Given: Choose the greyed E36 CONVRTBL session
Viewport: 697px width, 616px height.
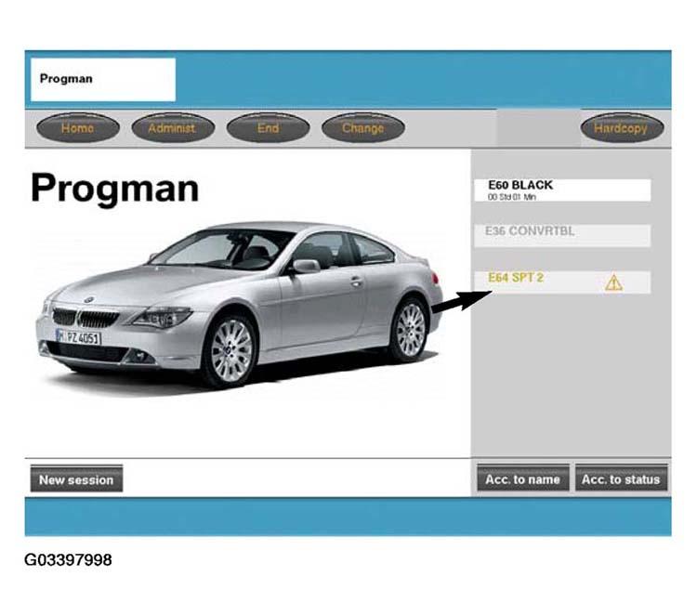Looking at the screenshot, I should click(561, 234).
